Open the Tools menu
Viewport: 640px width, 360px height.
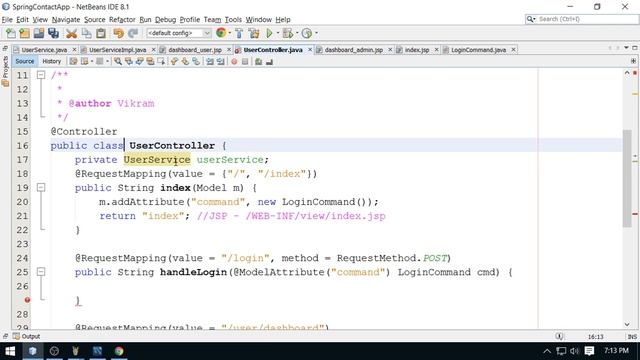[x=233, y=20]
